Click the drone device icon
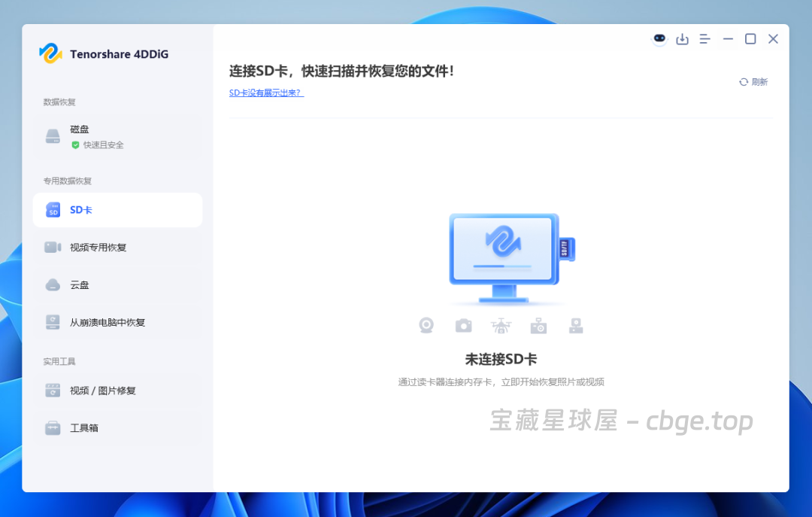This screenshot has height=517, width=812. [501, 325]
